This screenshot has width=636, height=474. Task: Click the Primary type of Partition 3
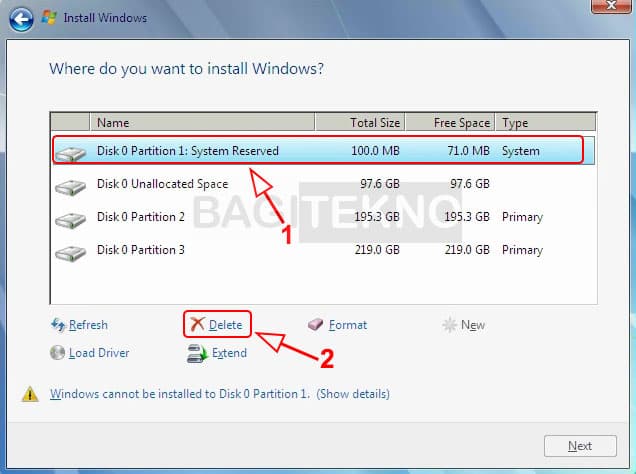point(522,250)
